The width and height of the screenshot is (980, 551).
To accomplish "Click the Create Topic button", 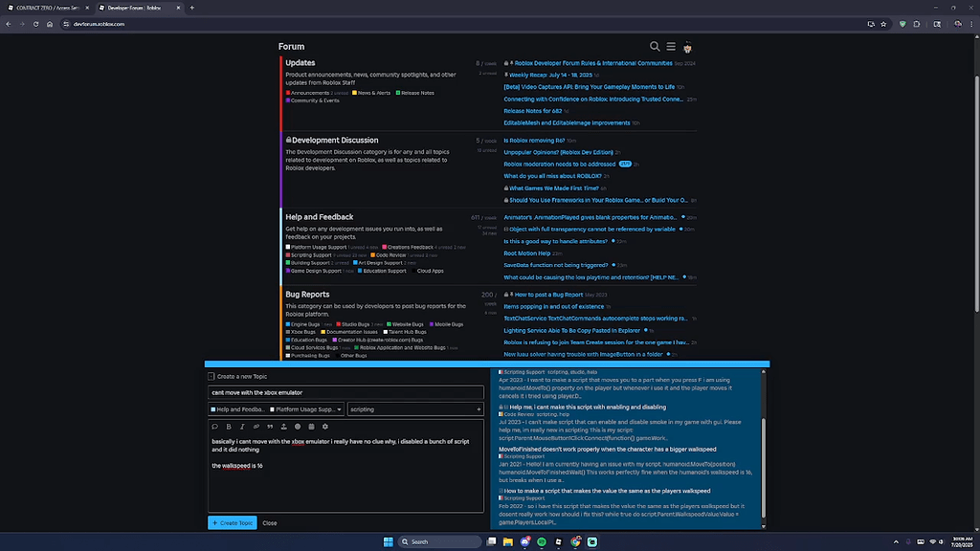I will 232,523.
